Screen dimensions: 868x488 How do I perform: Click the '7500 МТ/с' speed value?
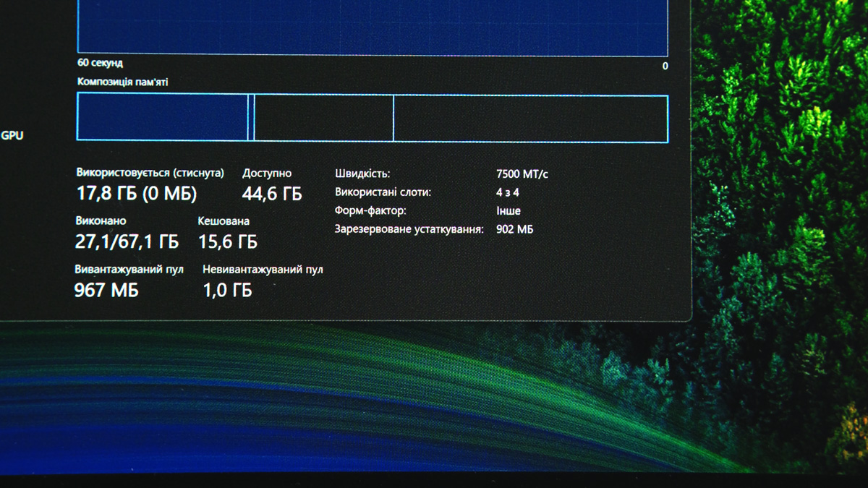[522, 174]
